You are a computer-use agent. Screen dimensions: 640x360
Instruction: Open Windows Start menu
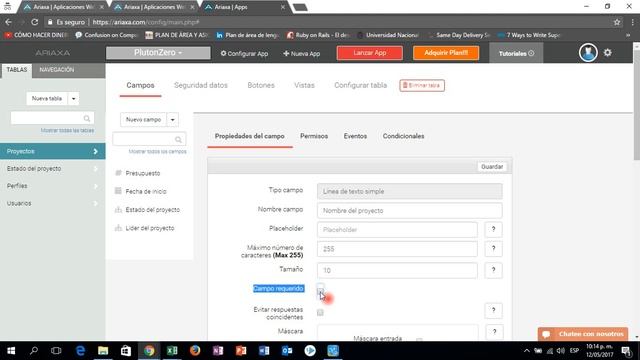(11, 351)
